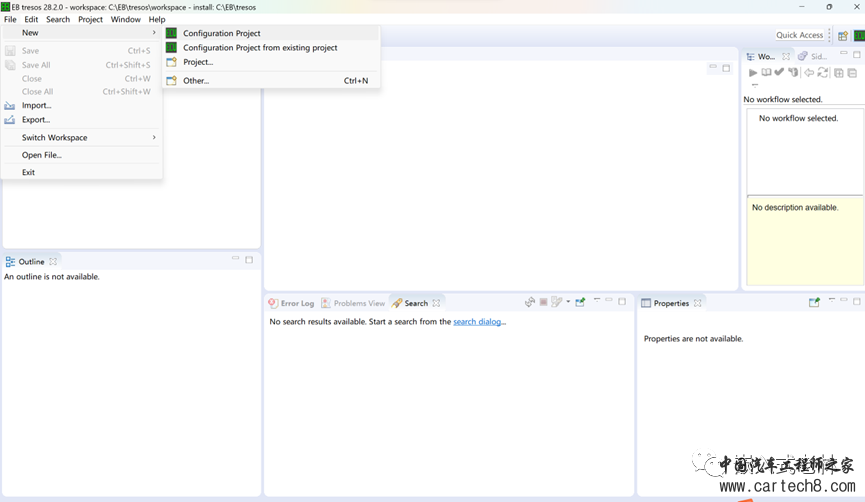Open the search dialog link
The width and height of the screenshot is (865, 502).
[x=477, y=322]
